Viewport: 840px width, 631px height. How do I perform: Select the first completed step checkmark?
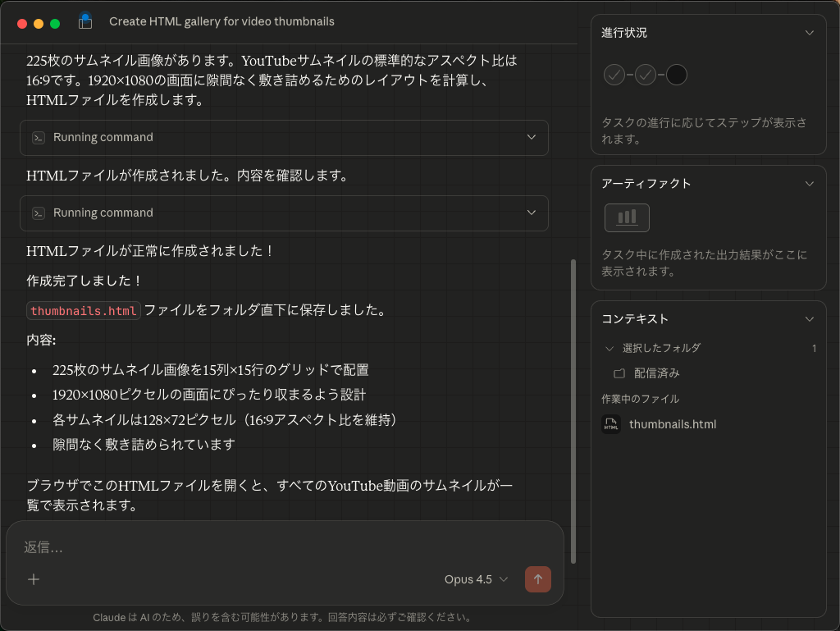tap(614, 75)
